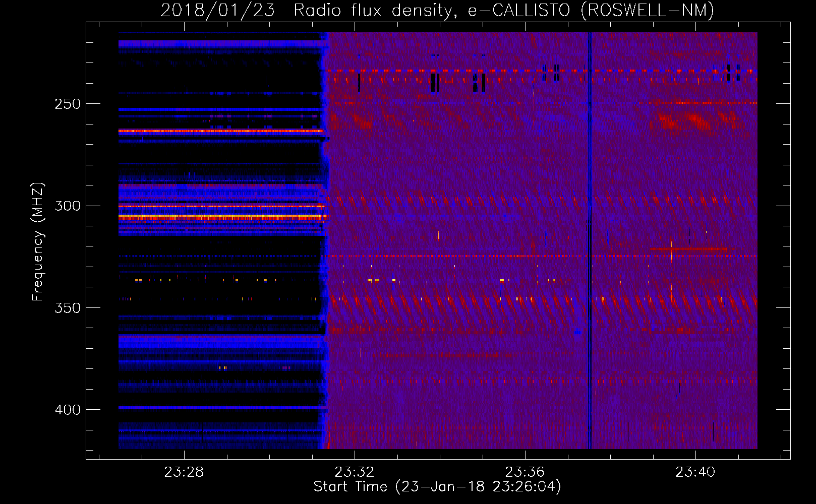Click the 23:28 time tick label
The height and width of the screenshot is (504, 816).
[184, 472]
